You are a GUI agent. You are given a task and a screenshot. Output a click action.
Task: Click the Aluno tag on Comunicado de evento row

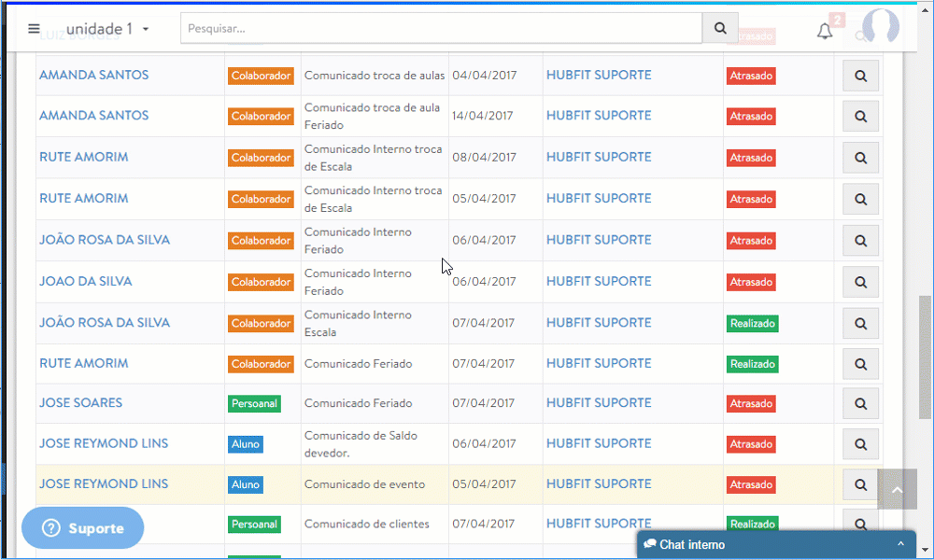click(246, 484)
